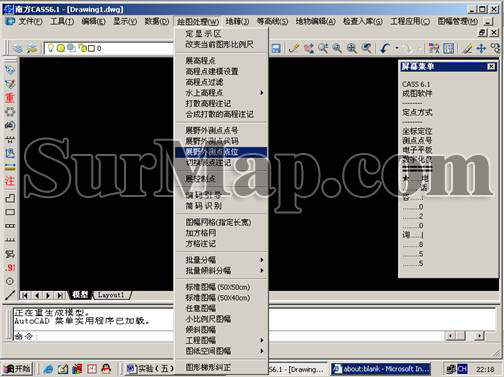Screen dimensions: 504x377
Task: Toggle the layer lock padlock icon
Action: click(x=83, y=49)
